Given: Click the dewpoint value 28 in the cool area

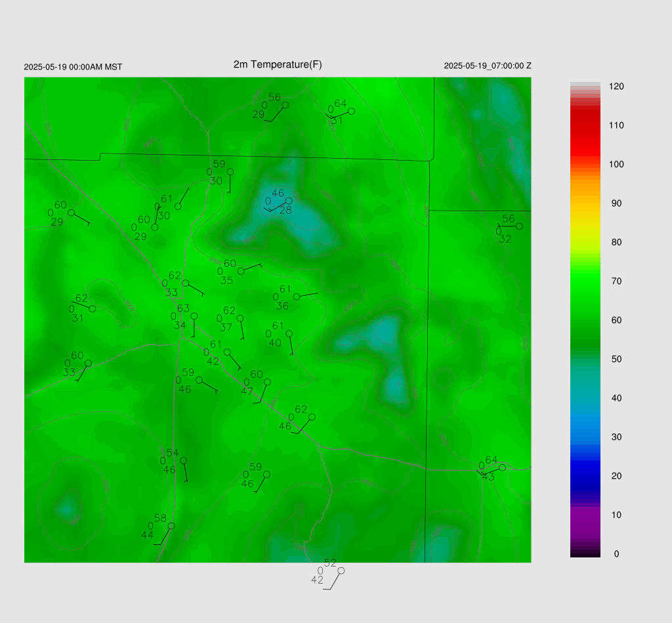Looking at the screenshot, I should click(285, 211).
